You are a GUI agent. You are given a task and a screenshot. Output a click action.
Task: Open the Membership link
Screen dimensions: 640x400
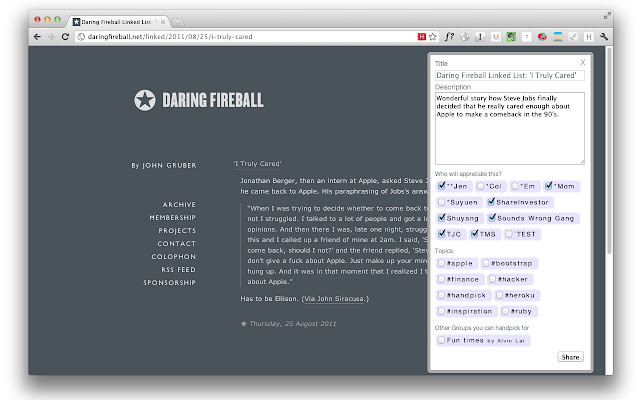point(172,218)
